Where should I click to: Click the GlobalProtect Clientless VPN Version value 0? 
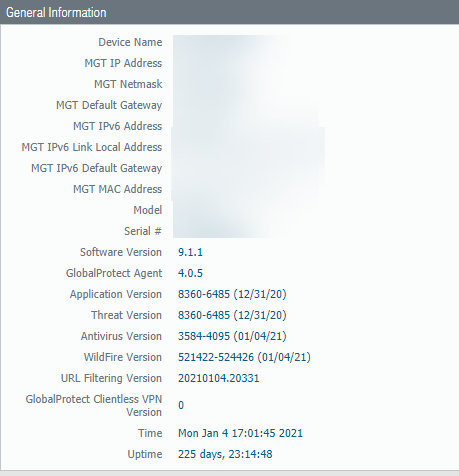pyautogui.click(x=181, y=405)
